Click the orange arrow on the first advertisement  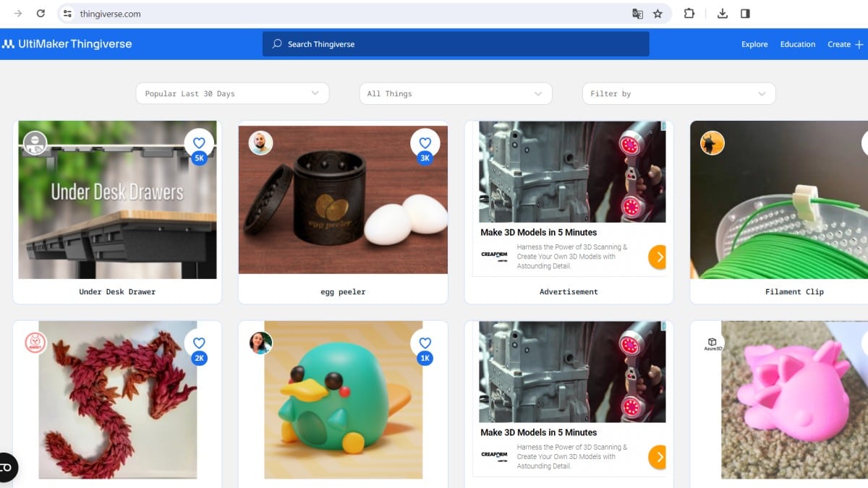pos(657,257)
